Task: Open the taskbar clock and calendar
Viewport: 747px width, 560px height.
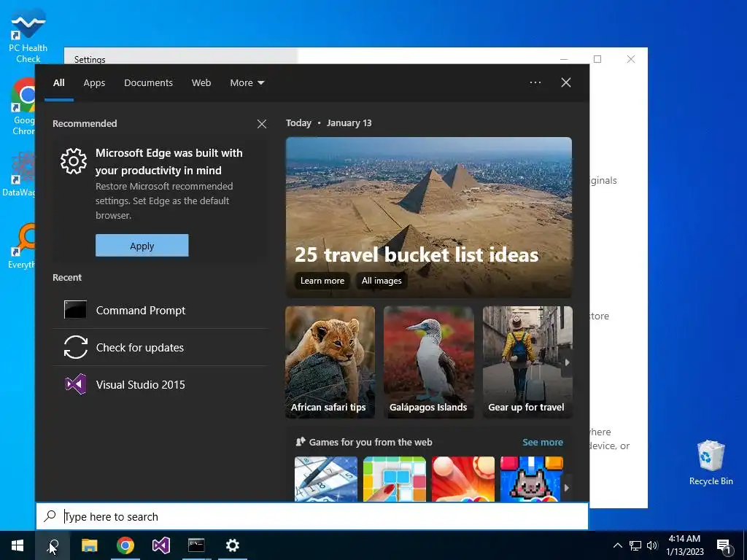Action: pos(684,545)
